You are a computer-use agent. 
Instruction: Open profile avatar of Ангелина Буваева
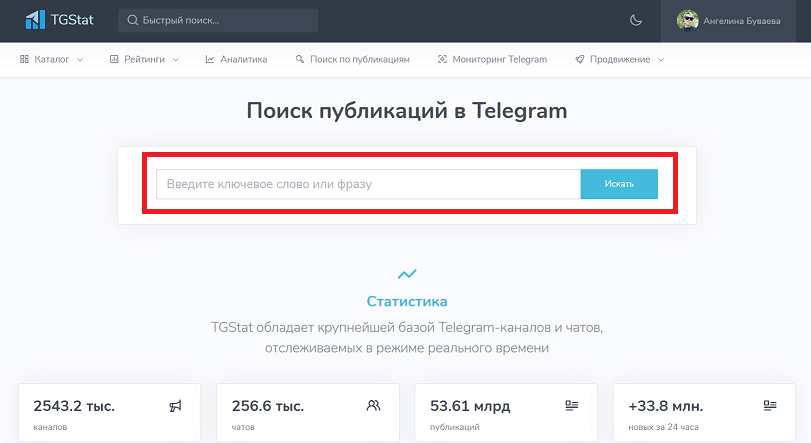click(x=687, y=21)
